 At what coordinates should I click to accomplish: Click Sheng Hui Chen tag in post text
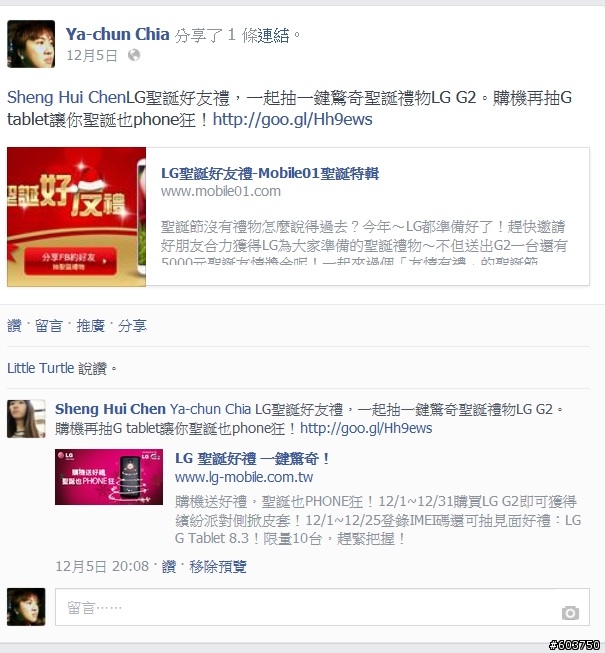click(x=66, y=97)
